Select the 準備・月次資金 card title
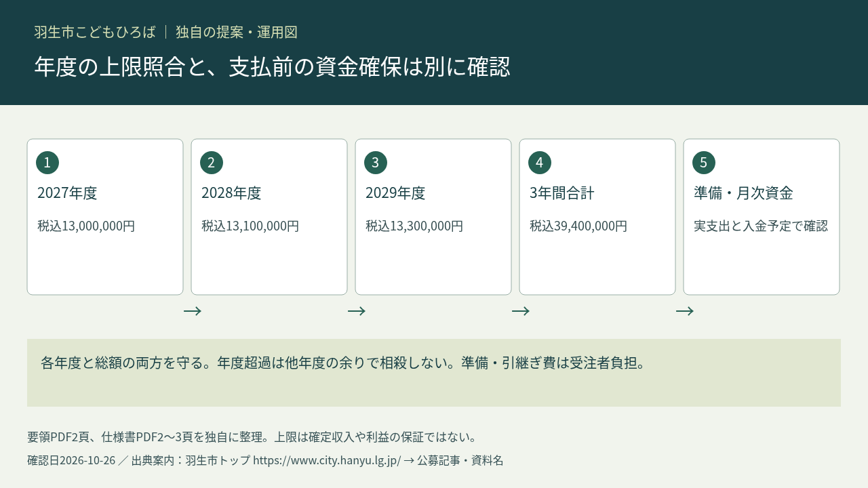 coord(743,193)
